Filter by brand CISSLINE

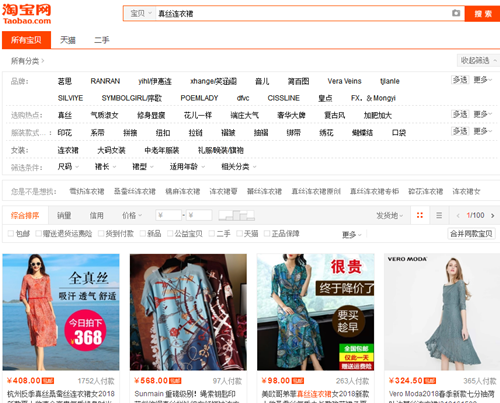click(283, 98)
